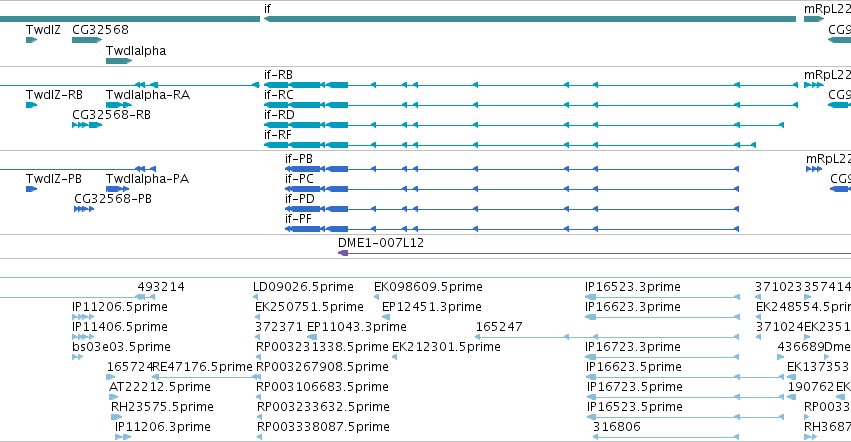Select the CG32568-PB protein feature

click(x=84, y=209)
